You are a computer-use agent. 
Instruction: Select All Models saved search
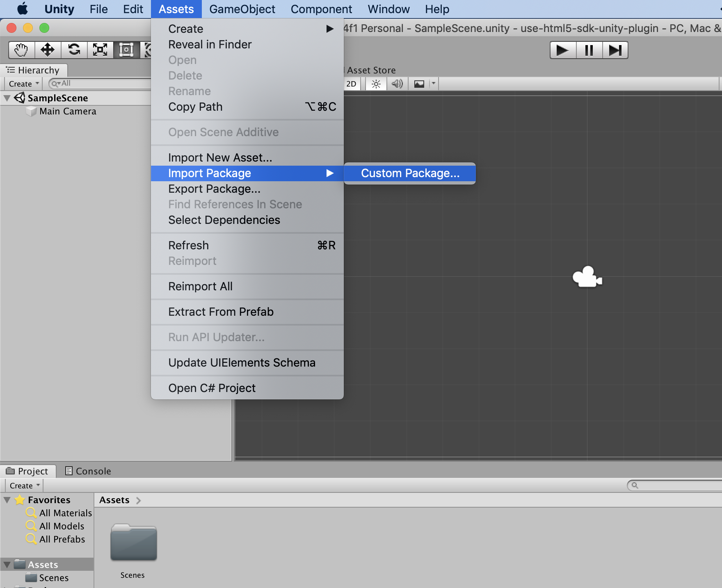(55, 526)
